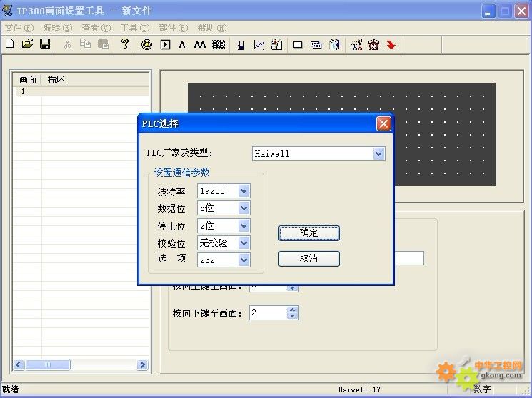The width and height of the screenshot is (532, 398).
Task: Confirm with the 确定 button
Action: tap(308, 233)
